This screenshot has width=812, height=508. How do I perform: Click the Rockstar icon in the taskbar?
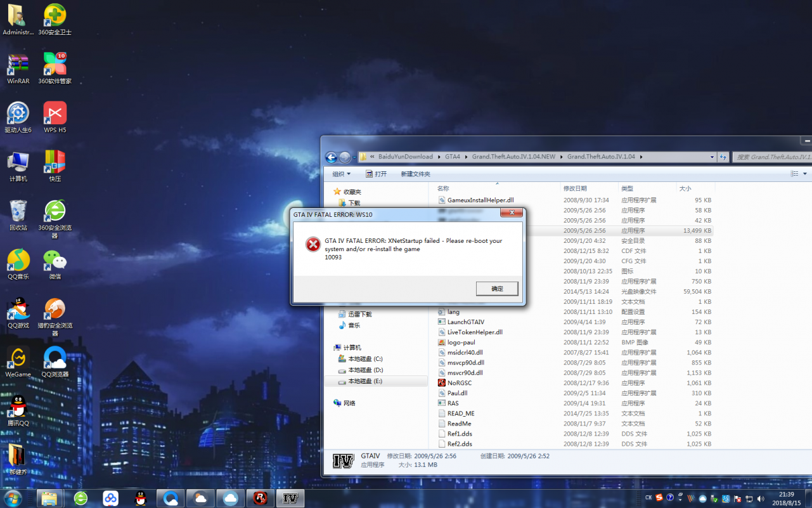pos(260,498)
